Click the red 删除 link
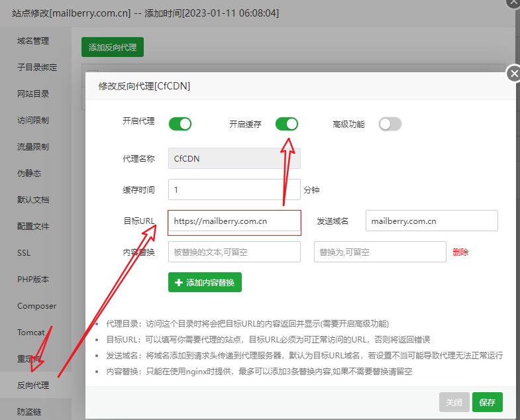Screen dimensions: 520x420 [x=460, y=252]
